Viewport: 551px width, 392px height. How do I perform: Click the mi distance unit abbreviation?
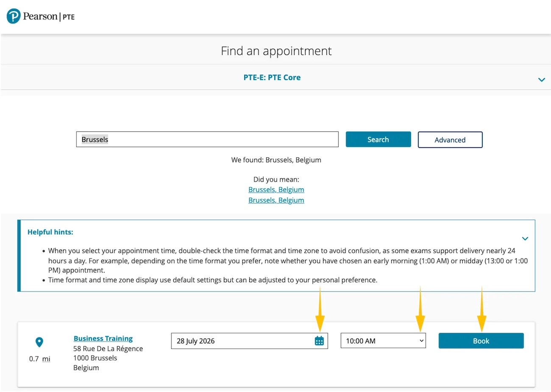46,359
